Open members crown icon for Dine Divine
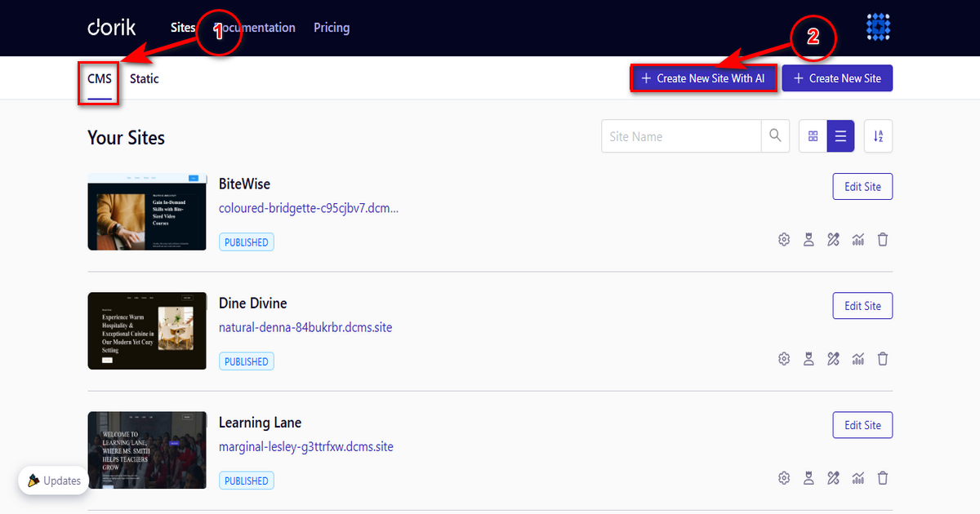Screen dimensions: 980x514 [x=808, y=359]
